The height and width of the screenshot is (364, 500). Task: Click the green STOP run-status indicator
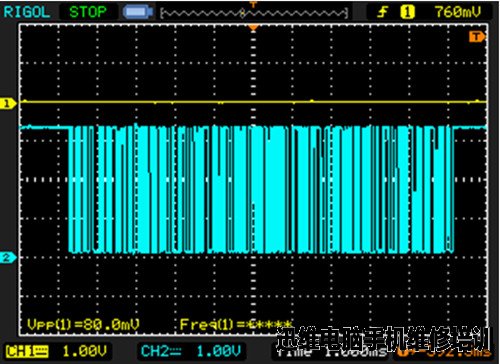coord(88,12)
